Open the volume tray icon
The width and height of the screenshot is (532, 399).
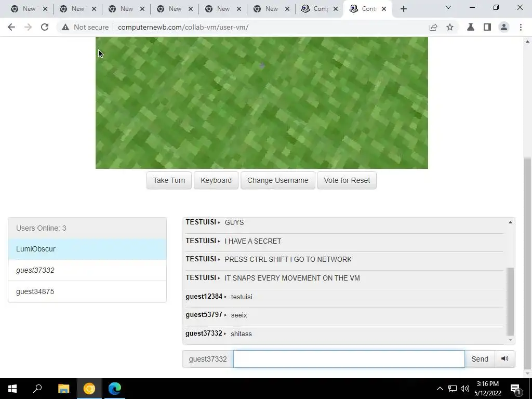tap(465, 389)
